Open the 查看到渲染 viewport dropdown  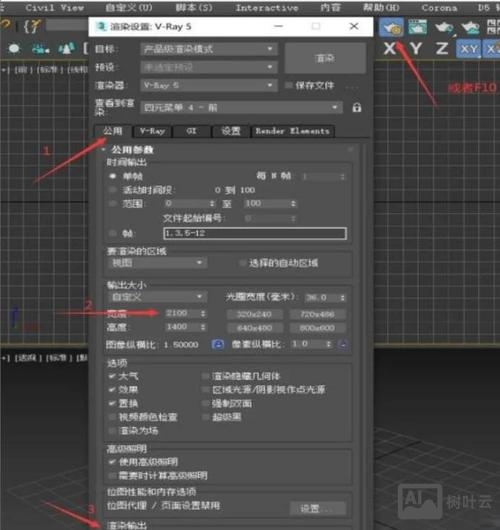pyautogui.click(x=241, y=108)
